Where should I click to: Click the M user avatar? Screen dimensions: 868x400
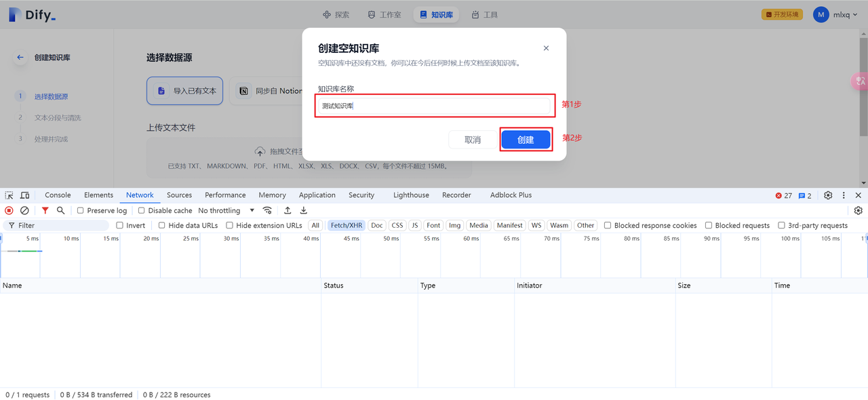(821, 15)
